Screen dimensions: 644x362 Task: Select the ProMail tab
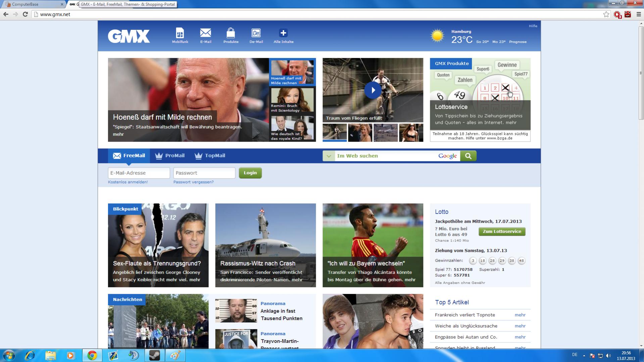[170, 156]
